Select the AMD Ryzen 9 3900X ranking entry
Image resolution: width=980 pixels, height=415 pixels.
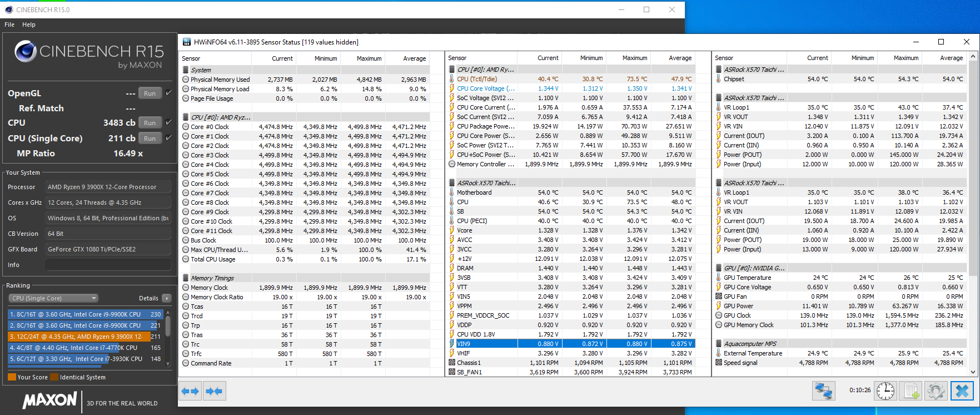[85, 337]
